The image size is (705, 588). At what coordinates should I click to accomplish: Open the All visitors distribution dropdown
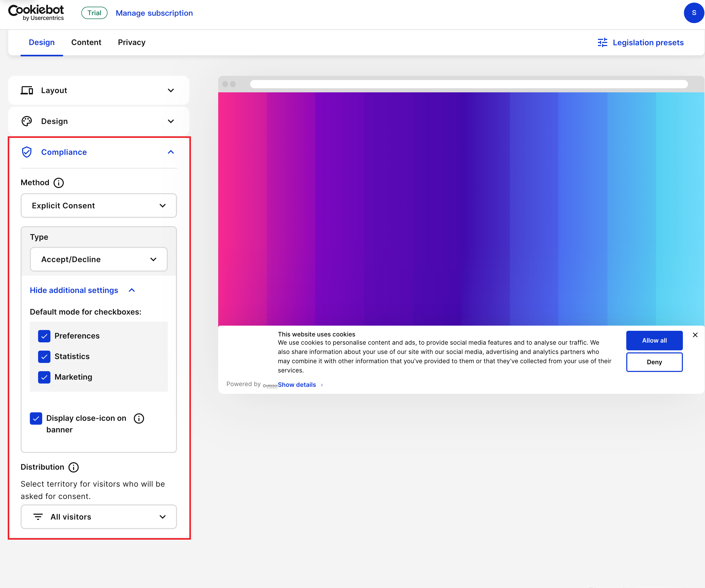coord(99,517)
